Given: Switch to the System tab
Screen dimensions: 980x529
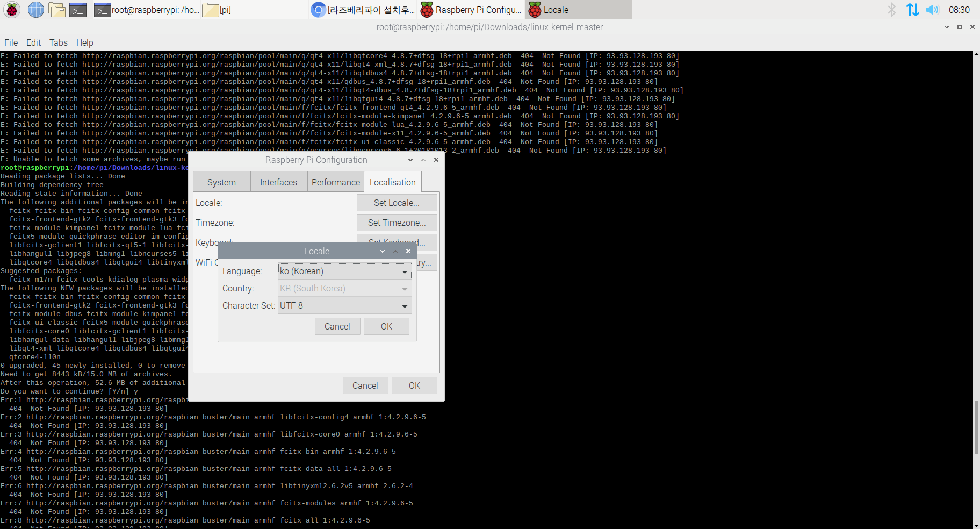Looking at the screenshot, I should tap(221, 182).
